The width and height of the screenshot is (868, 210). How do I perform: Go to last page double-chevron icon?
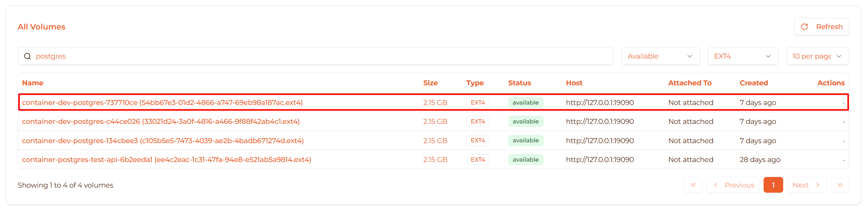coord(840,185)
